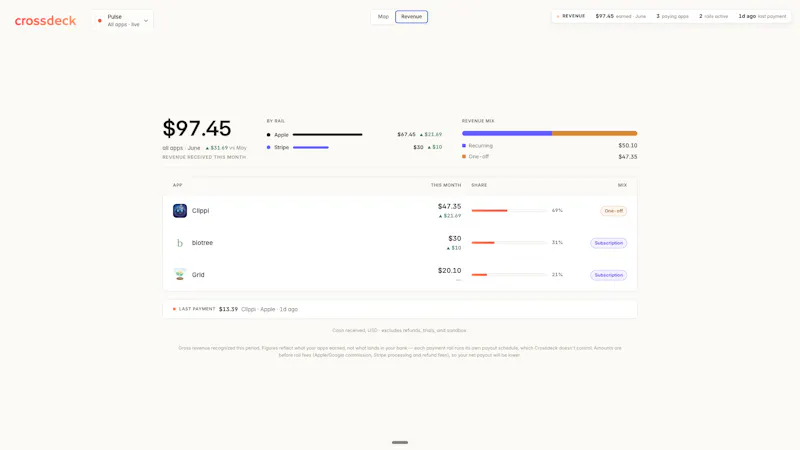Click the One-off badge for Clippi

[x=613, y=211]
